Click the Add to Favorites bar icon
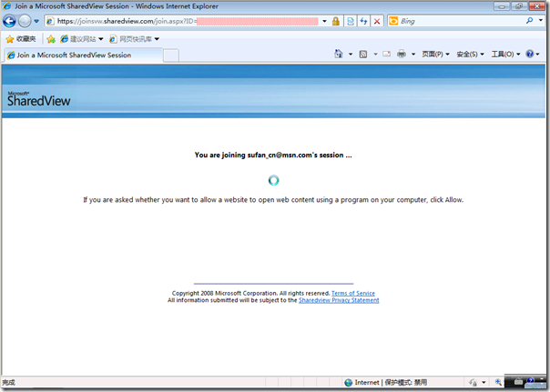550x392 pixels. coord(51,39)
